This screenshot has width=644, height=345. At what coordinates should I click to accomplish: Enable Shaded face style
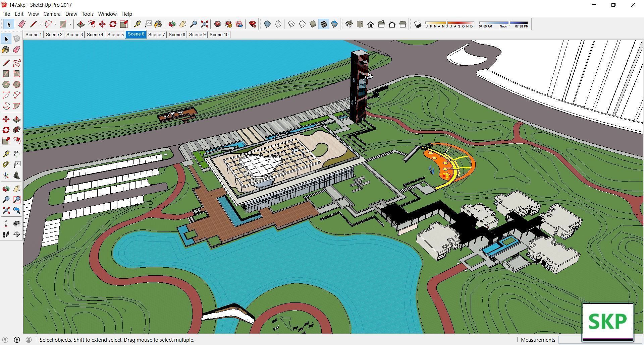click(313, 24)
